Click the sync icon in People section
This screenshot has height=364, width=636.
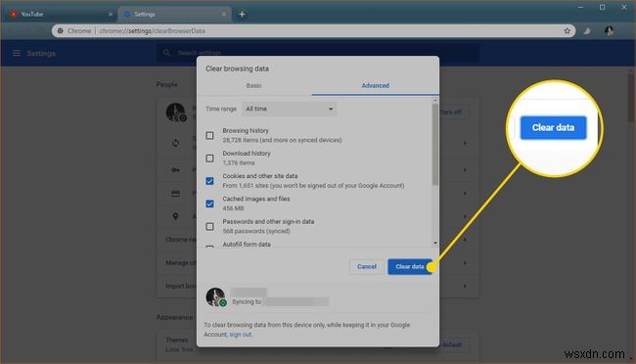click(175, 143)
